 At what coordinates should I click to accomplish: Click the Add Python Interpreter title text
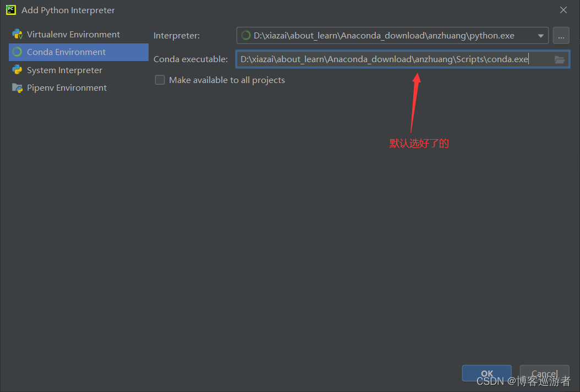pyautogui.click(x=68, y=10)
